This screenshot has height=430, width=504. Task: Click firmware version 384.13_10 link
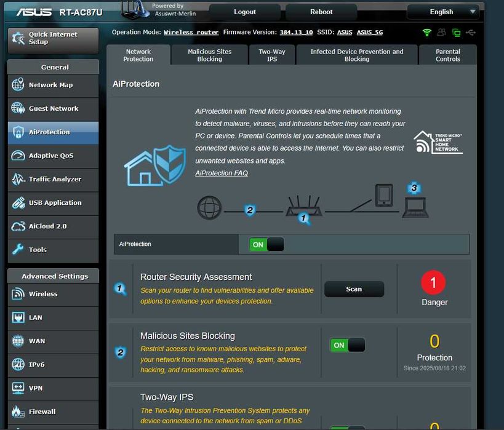[296, 33]
